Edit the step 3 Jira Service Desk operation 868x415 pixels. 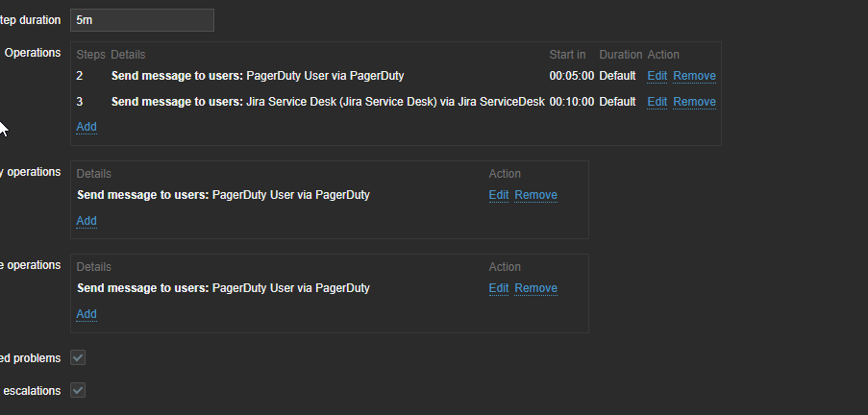point(657,102)
